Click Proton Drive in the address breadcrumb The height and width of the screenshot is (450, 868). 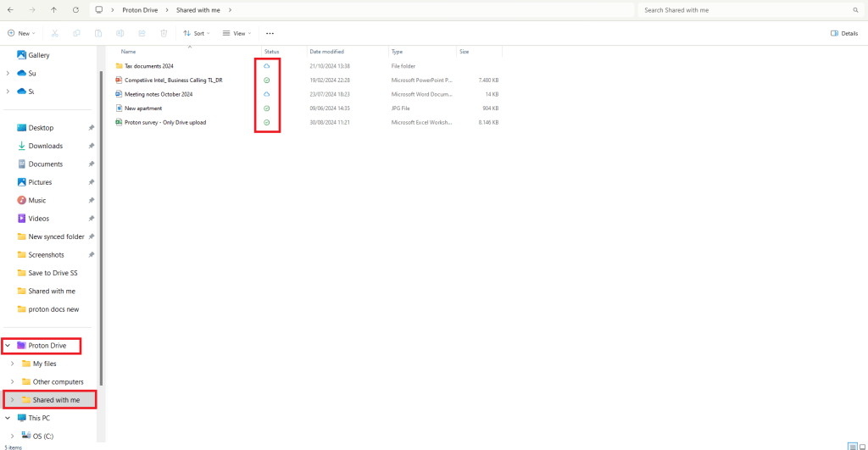coord(140,10)
